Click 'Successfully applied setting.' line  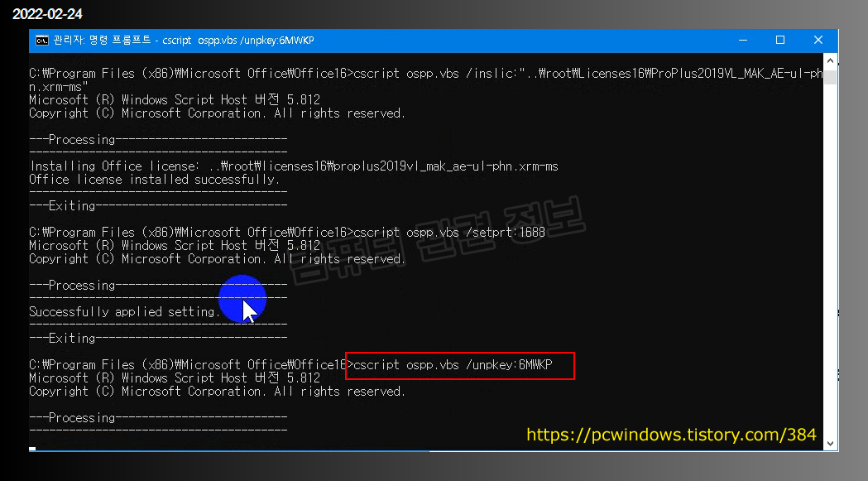click(x=125, y=312)
